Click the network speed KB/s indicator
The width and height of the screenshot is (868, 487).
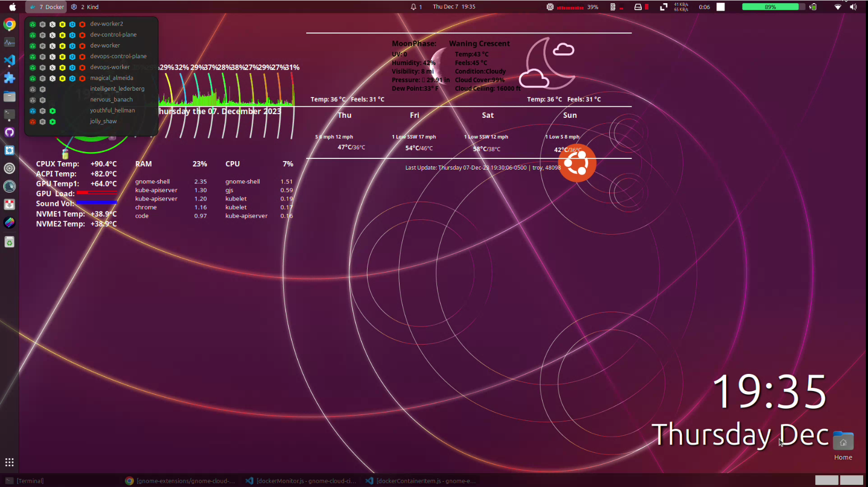pos(681,7)
